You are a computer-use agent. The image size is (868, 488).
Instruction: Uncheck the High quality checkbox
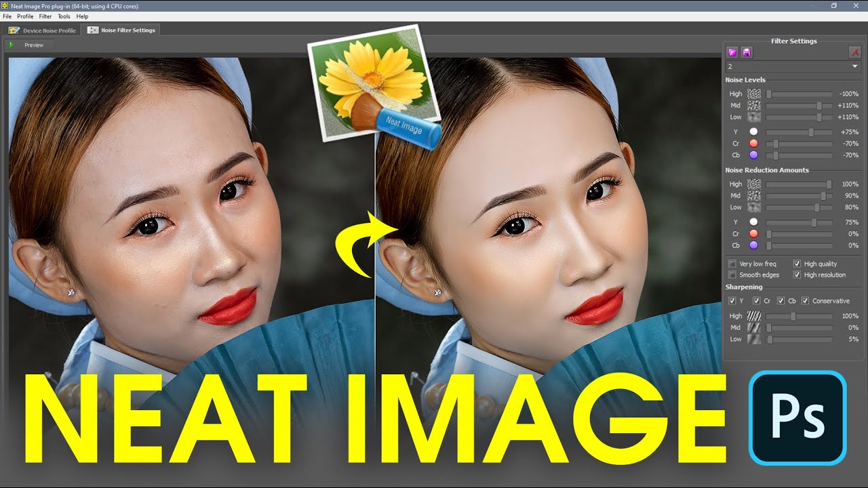797,264
